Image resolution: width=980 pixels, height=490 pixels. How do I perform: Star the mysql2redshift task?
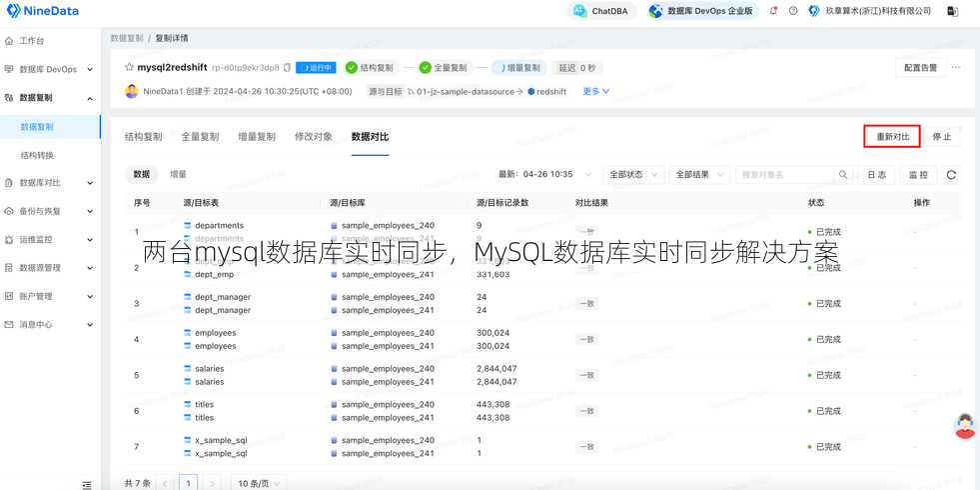click(x=130, y=67)
